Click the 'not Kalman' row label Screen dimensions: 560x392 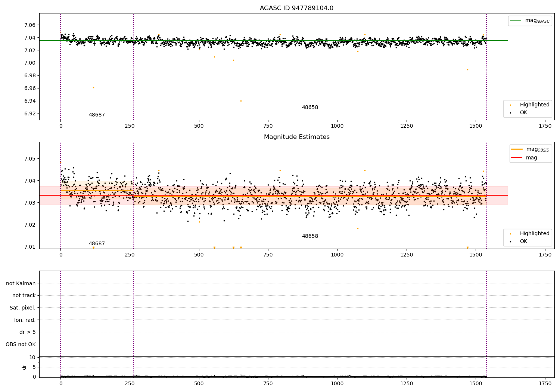click(21, 284)
